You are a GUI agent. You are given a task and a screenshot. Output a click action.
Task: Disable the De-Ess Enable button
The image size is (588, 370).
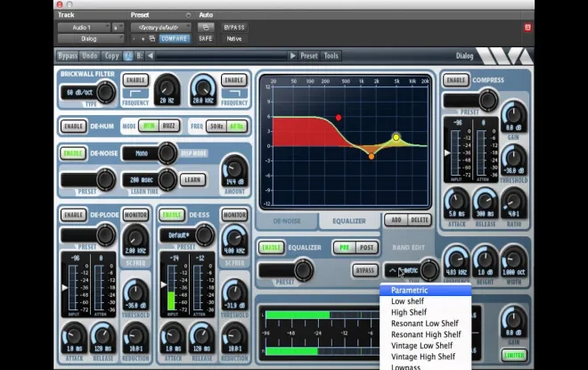[x=172, y=215]
